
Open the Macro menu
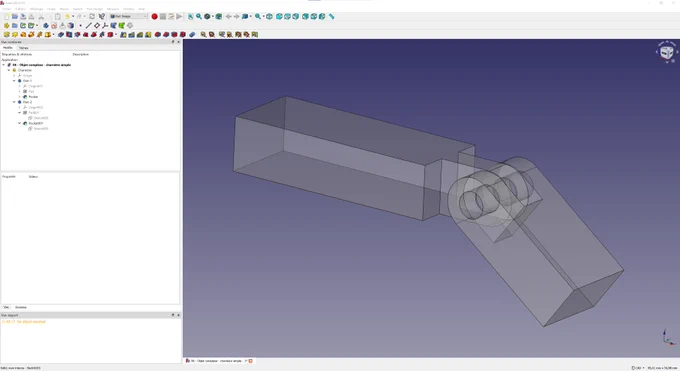pos(64,9)
